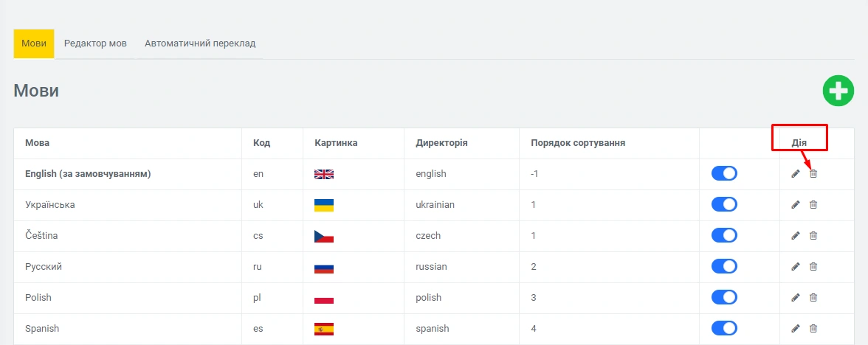Click the Мова column header
This screenshot has width=868, height=345.
tap(38, 143)
